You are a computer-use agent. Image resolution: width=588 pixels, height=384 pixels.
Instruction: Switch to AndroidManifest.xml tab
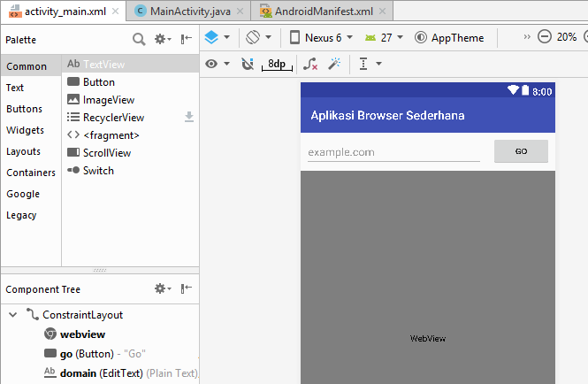tap(324, 12)
